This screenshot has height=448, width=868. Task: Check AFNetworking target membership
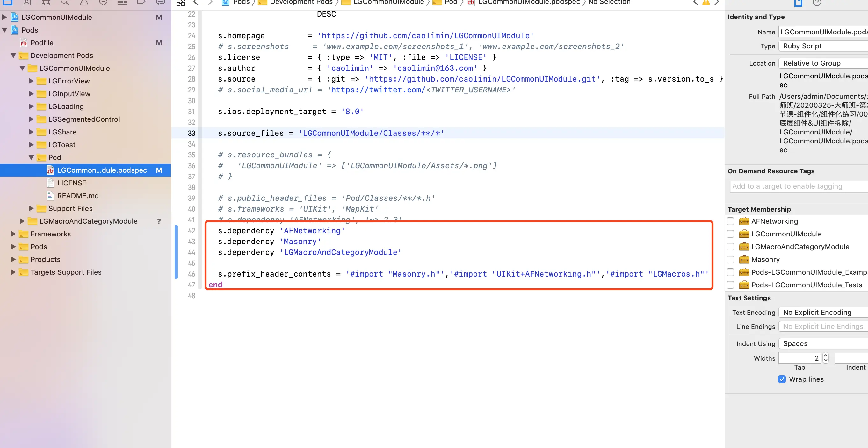(730, 221)
